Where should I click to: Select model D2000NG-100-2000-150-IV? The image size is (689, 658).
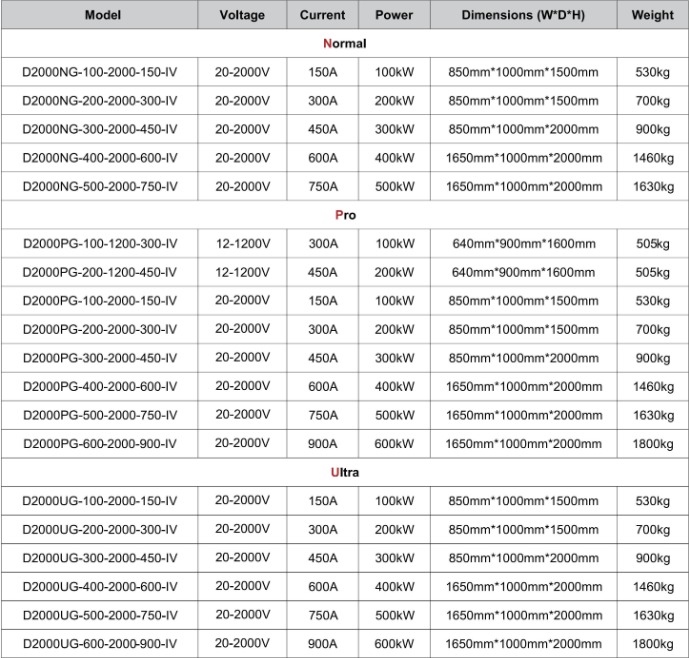pyautogui.click(x=100, y=73)
